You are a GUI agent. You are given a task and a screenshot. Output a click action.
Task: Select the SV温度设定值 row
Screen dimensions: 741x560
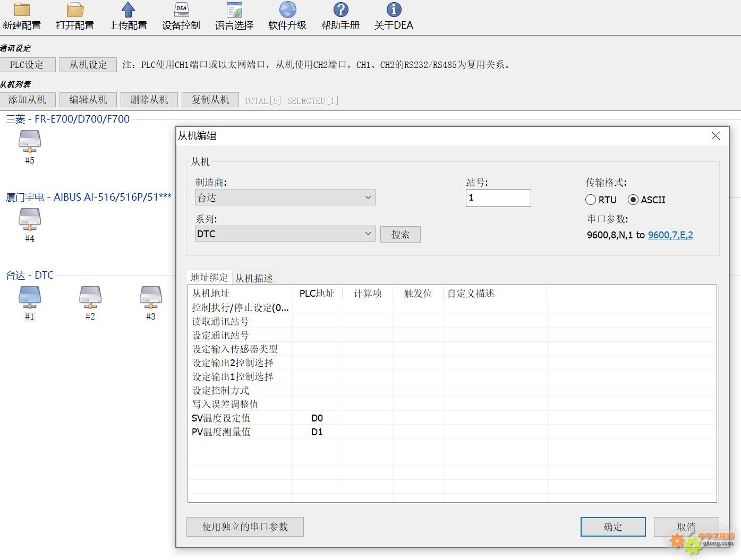pos(452,418)
